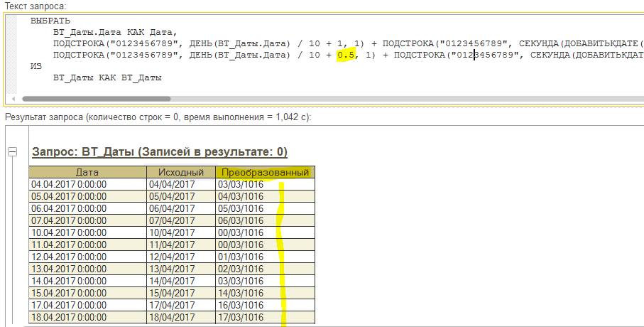This screenshot has height=327, width=644.
Task: Click cell 07.04.2017 0:00:00
Action: coord(87,220)
